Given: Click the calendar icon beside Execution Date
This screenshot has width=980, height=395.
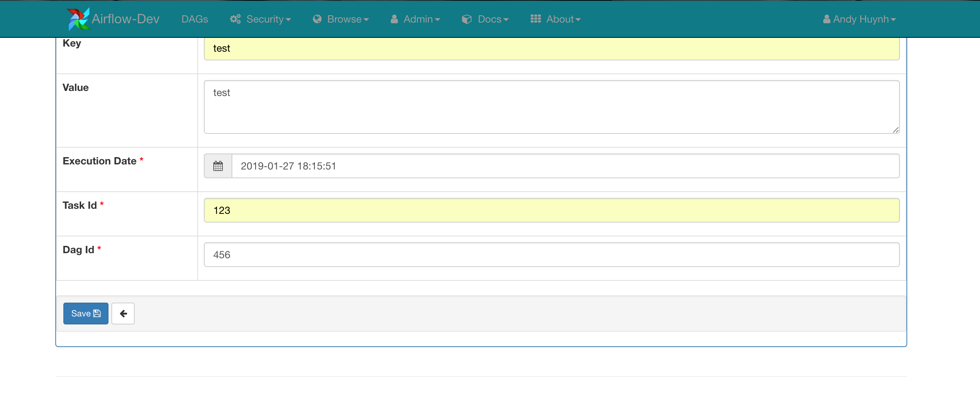Looking at the screenshot, I should 218,166.
